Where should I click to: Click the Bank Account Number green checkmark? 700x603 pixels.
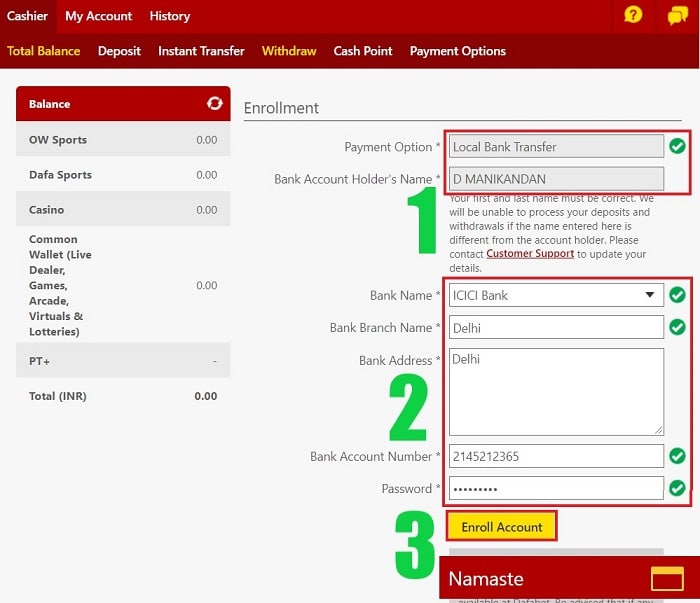click(677, 456)
